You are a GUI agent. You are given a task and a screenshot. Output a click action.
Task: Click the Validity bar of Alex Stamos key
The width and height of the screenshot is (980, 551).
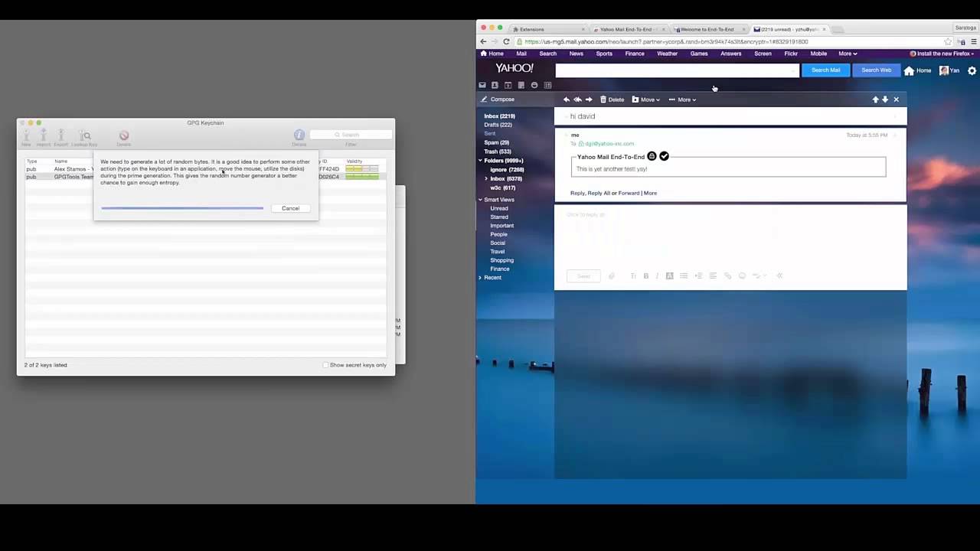click(361, 169)
